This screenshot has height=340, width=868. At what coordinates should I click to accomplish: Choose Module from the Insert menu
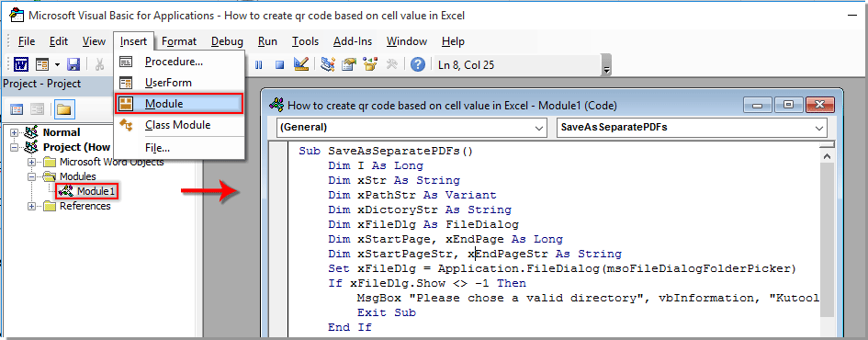click(179, 104)
